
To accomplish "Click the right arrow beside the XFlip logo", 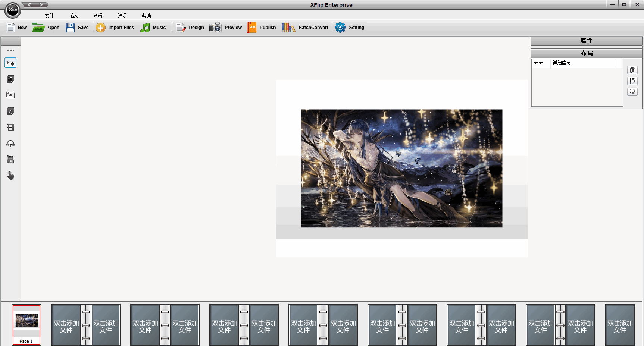I will tap(41, 5).
